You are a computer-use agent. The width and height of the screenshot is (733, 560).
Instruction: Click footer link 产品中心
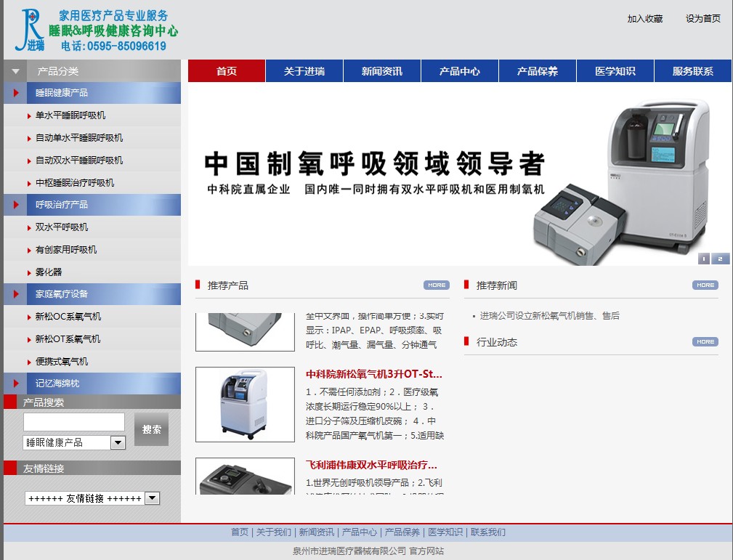click(x=359, y=532)
